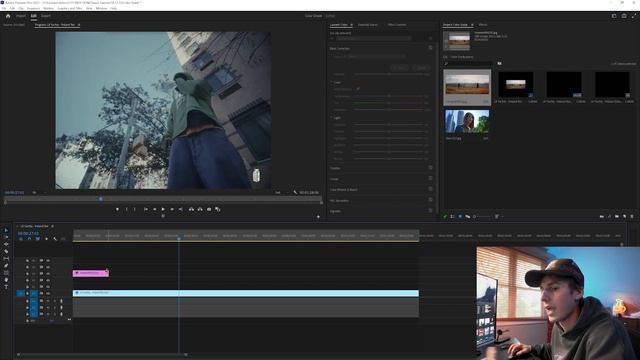Export a frame with the camera icon
The height and width of the screenshot is (360, 640).
click(209, 209)
